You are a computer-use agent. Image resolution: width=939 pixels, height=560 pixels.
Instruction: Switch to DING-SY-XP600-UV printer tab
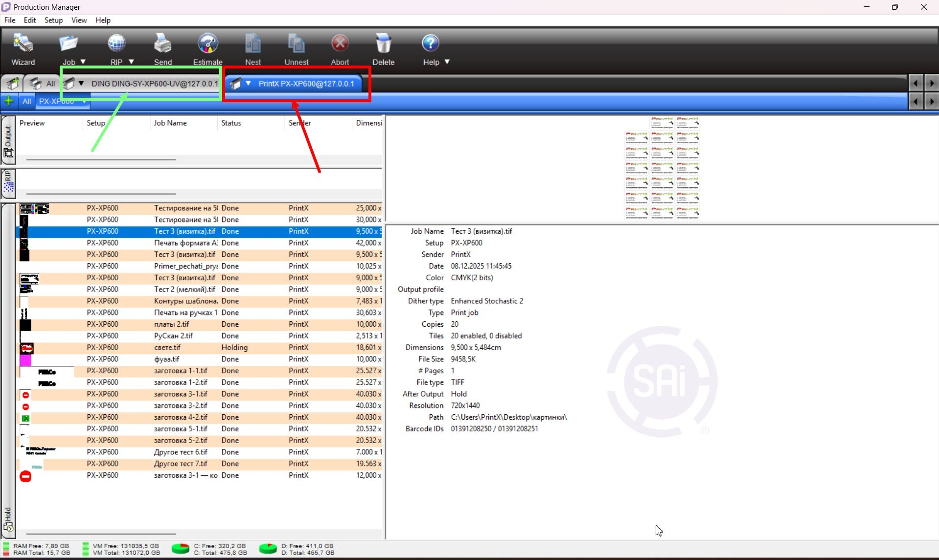pyautogui.click(x=154, y=84)
